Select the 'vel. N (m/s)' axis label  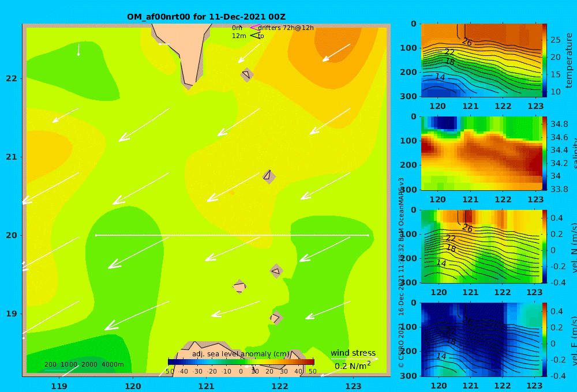[574, 247]
